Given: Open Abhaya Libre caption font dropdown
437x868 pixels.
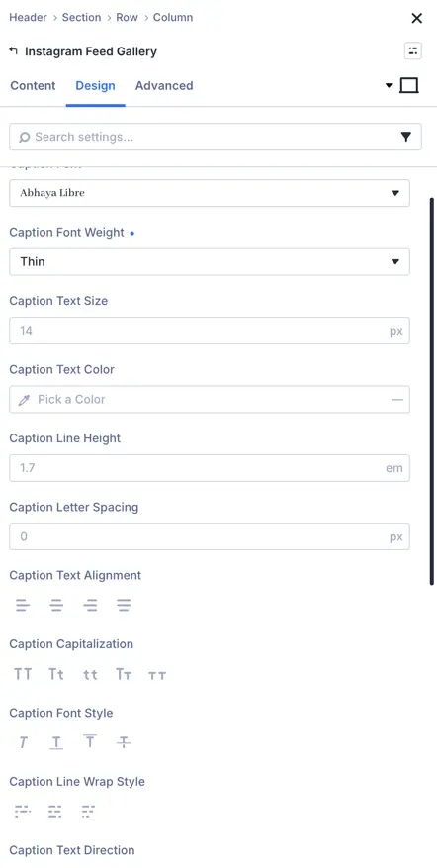Looking at the screenshot, I should (x=210, y=193).
